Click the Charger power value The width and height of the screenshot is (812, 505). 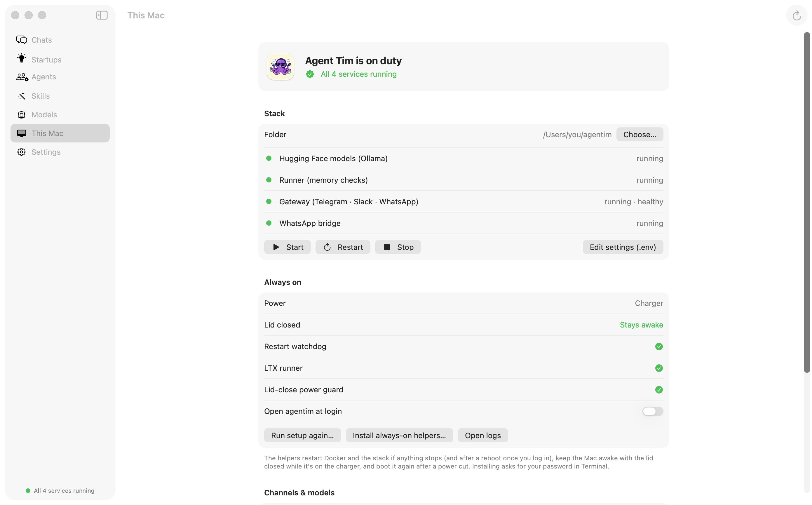(x=649, y=303)
